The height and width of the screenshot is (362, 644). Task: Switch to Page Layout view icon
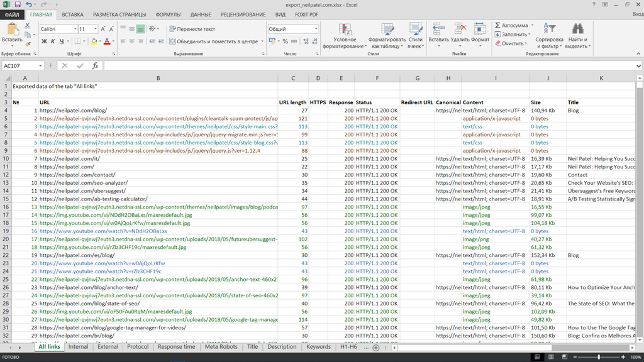551,357
